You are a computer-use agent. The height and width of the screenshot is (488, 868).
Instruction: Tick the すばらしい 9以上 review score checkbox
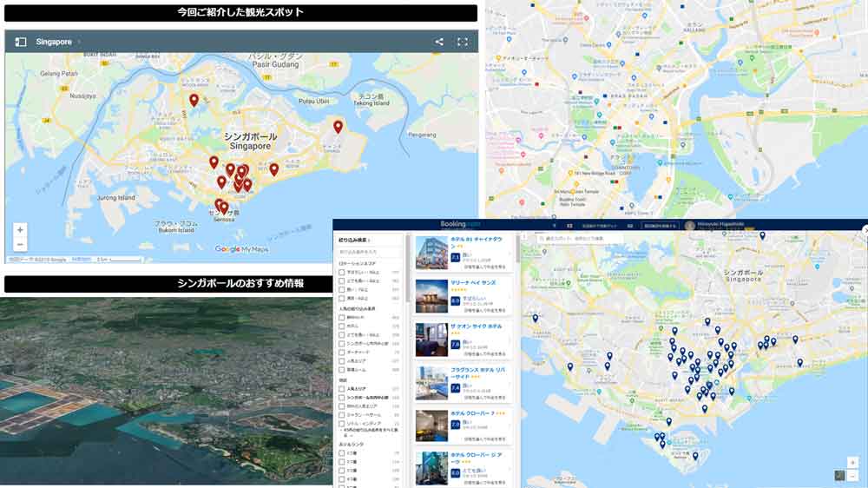(x=341, y=273)
